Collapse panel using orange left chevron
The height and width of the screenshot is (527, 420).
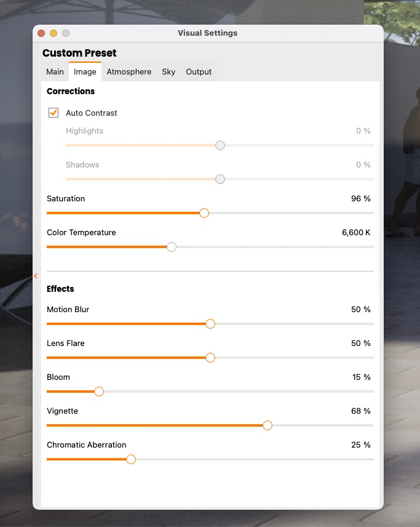tap(36, 276)
